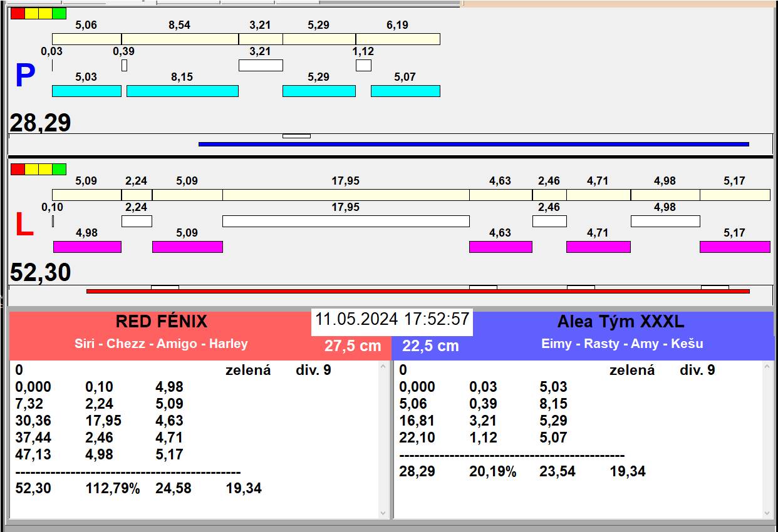Click the race timestamp 11.05.2024 17:52:57
Viewport: 778px width, 532px height.
[392, 319]
